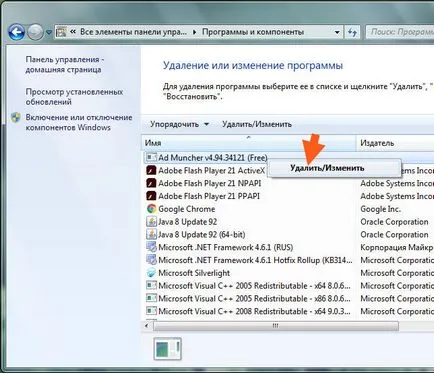
Task: Click the Adobe Flash Player 21 NPAPI icon
Action: pos(151,183)
